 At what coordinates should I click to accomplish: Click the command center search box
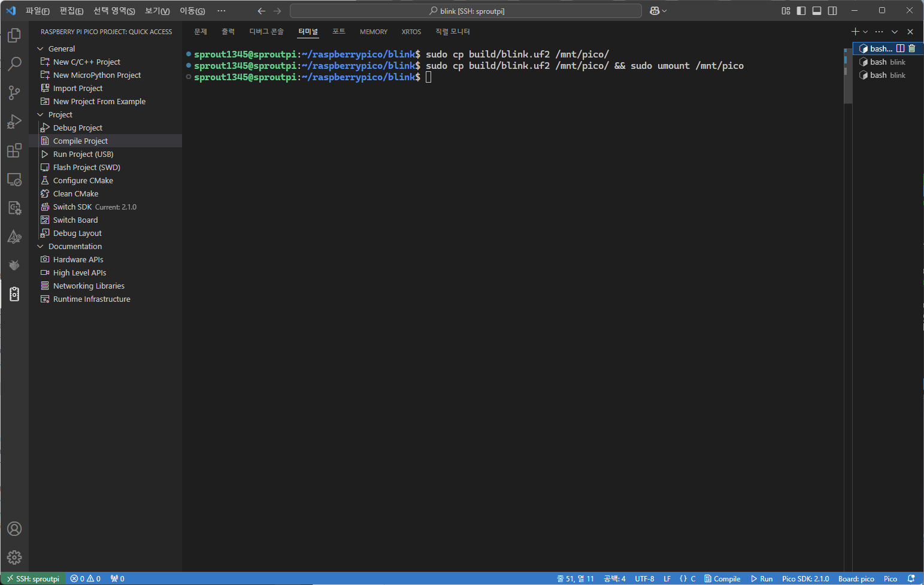(x=466, y=11)
